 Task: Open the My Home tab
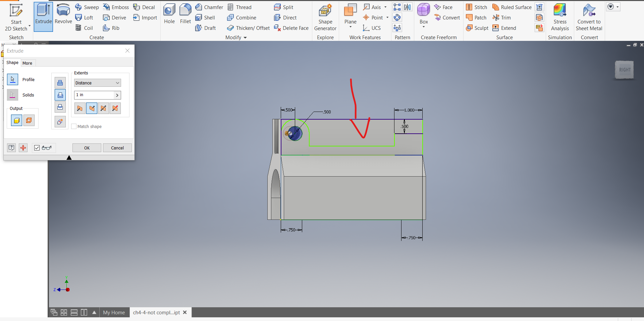(x=114, y=312)
